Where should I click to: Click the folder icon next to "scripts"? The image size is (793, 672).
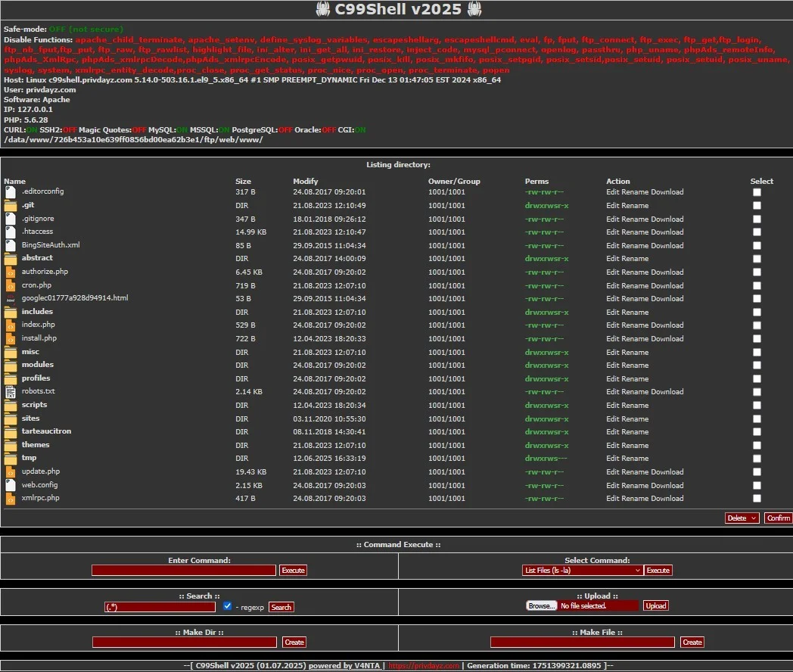point(10,405)
